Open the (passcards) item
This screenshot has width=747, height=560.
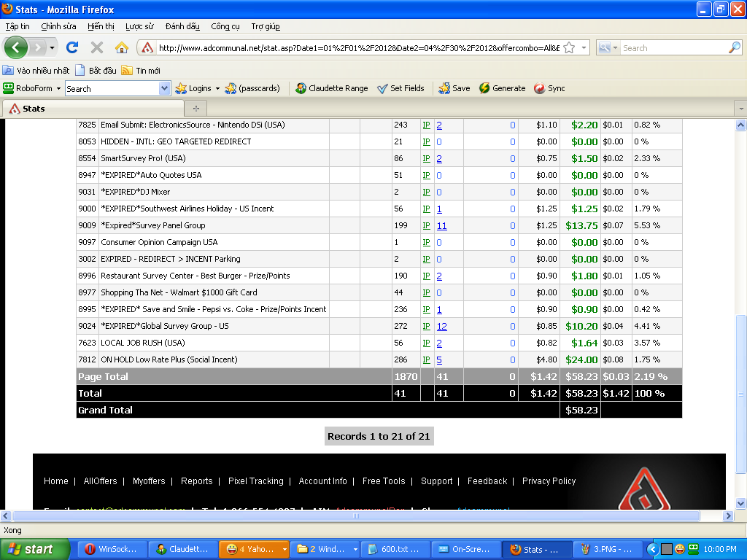pos(252,88)
